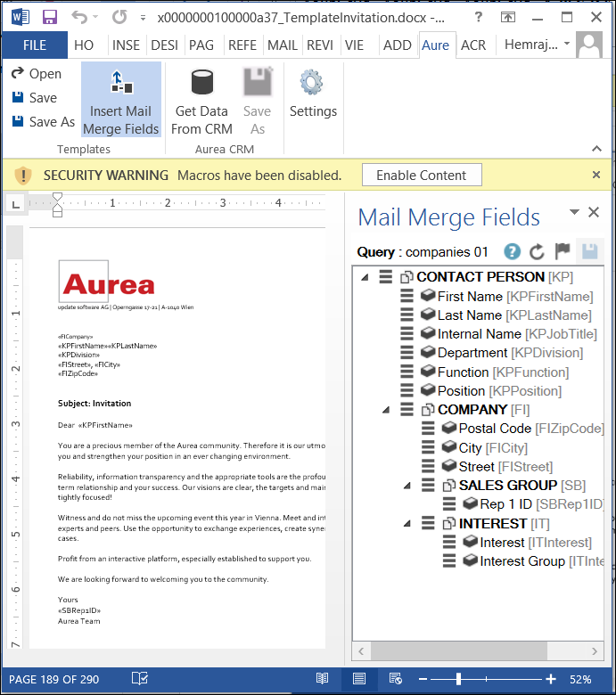Select the Aure ribbon tab
Screen dimensions: 616x695
(436, 45)
